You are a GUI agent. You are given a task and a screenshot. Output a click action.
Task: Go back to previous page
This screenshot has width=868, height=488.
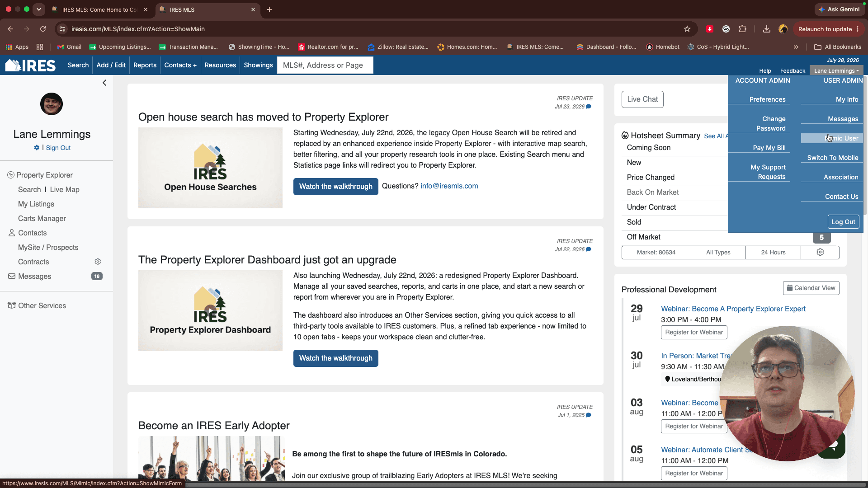10,29
